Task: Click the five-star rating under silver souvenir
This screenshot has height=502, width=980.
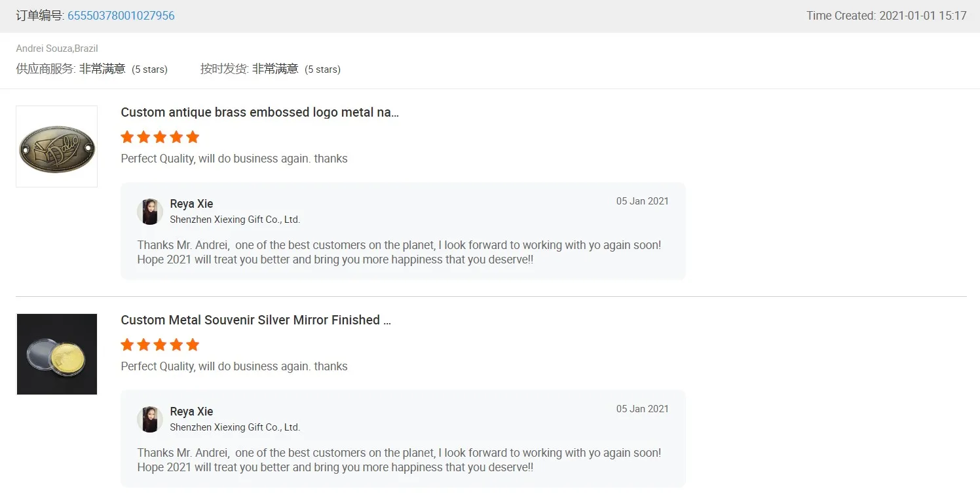Action: point(160,345)
